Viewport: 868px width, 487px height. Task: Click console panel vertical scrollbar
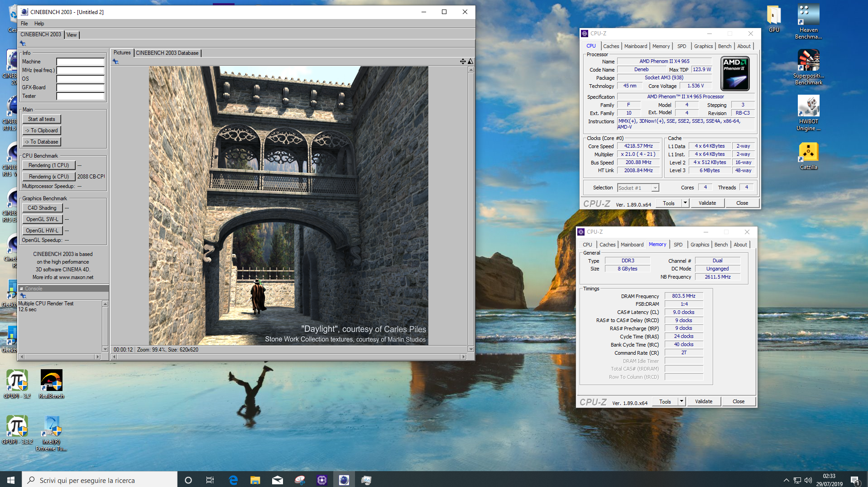105,326
